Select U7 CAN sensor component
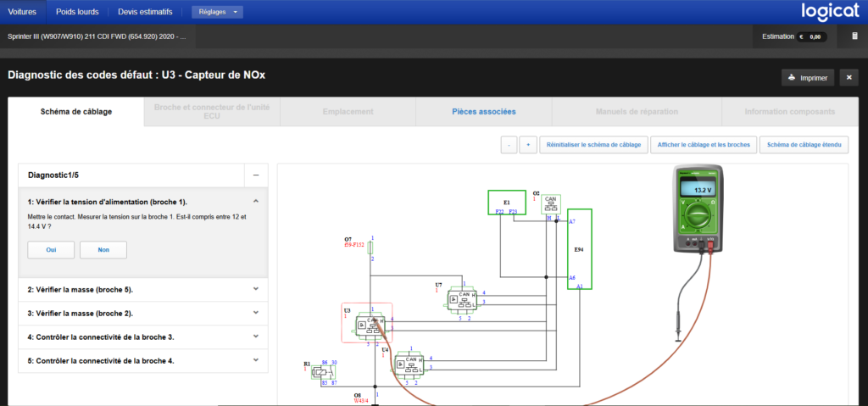The height and width of the screenshot is (406, 868). pyautogui.click(x=464, y=301)
